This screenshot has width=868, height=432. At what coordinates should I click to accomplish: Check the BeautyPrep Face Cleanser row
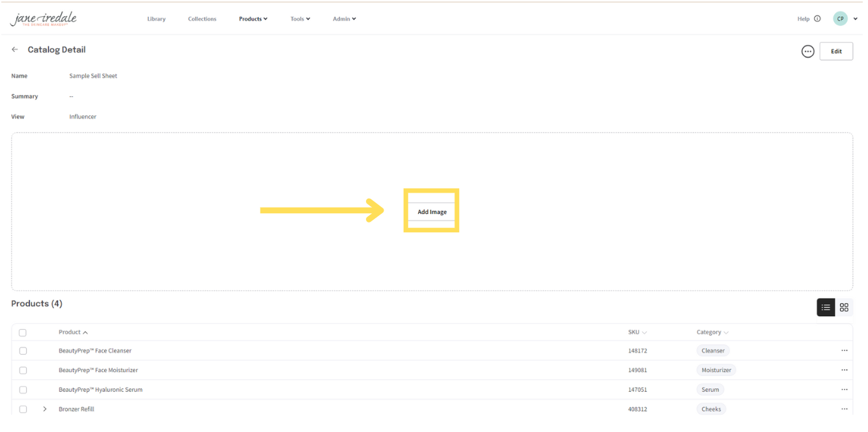point(23,351)
